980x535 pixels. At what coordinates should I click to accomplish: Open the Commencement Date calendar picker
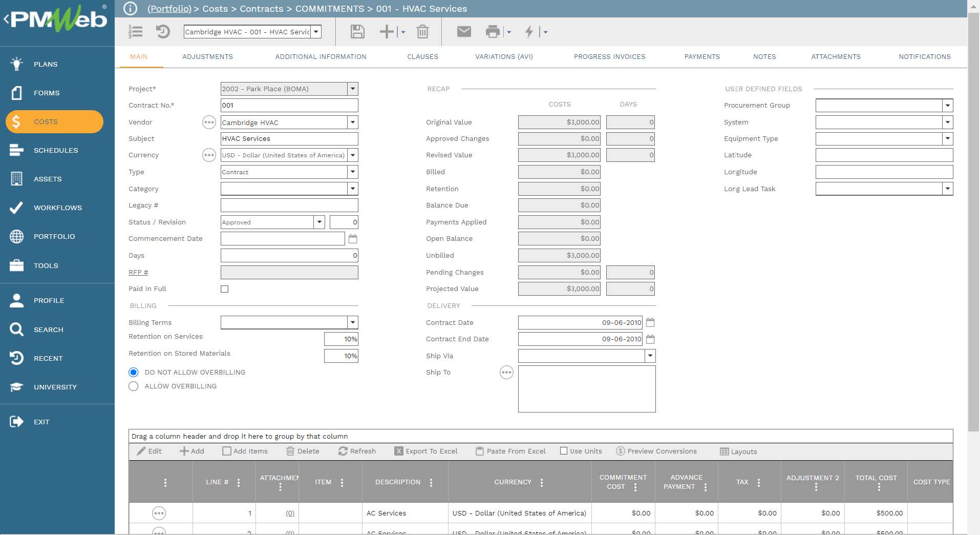tap(353, 239)
